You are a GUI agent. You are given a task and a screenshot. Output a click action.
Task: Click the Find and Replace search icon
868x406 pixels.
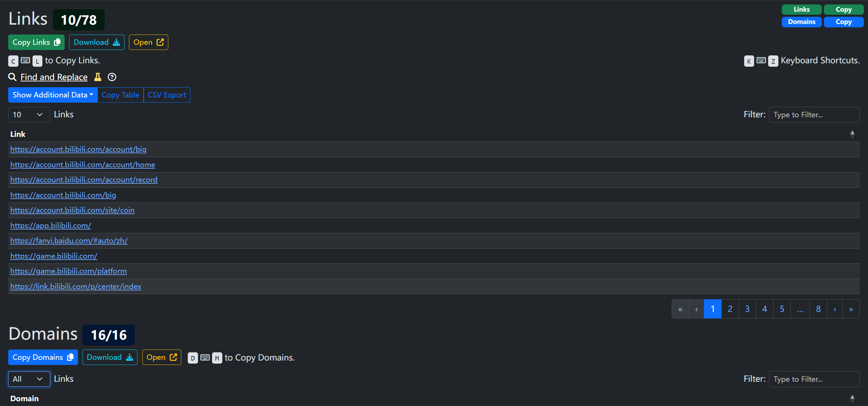click(x=12, y=77)
